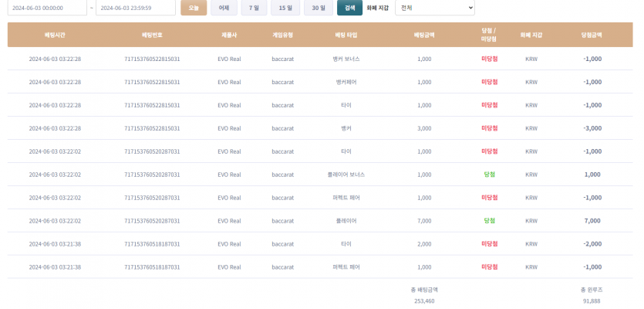The image size is (644, 309).
Task: Click the 플레이어 bet type with 7,000 bet
Action: [346, 221]
